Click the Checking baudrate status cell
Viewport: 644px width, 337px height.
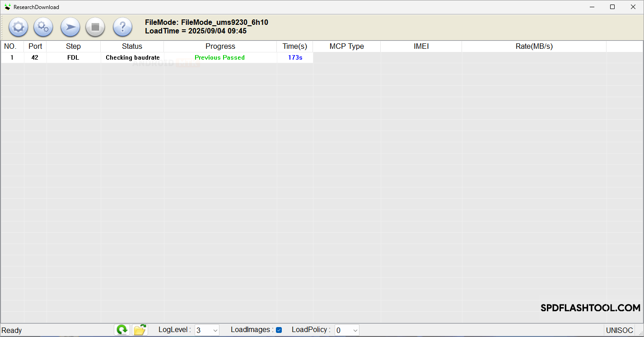132,58
